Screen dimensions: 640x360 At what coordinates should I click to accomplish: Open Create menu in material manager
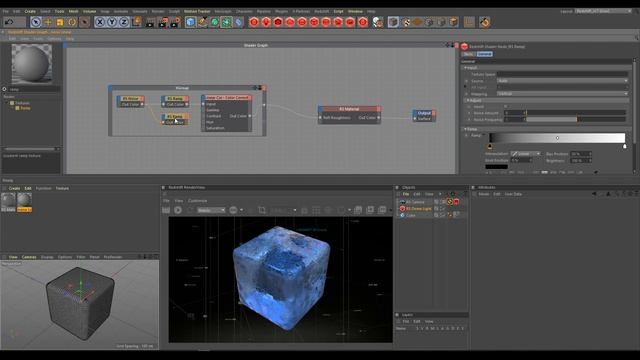pyautogui.click(x=14, y=189)
